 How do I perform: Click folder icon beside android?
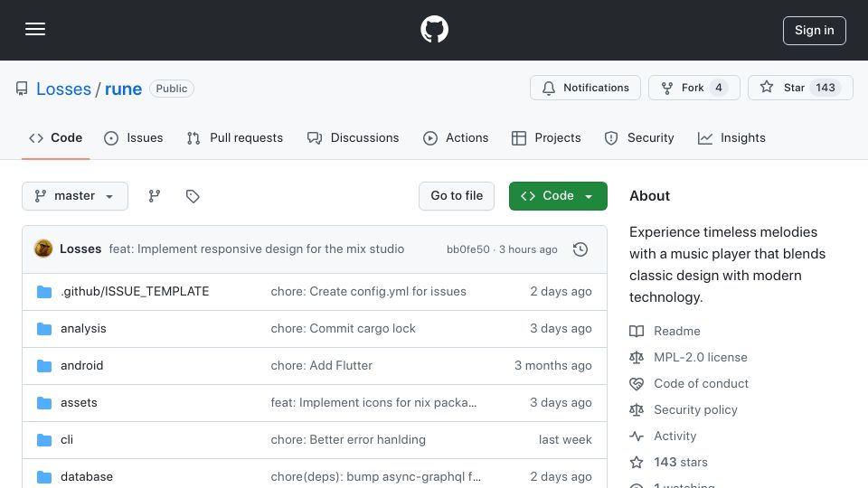44,366
